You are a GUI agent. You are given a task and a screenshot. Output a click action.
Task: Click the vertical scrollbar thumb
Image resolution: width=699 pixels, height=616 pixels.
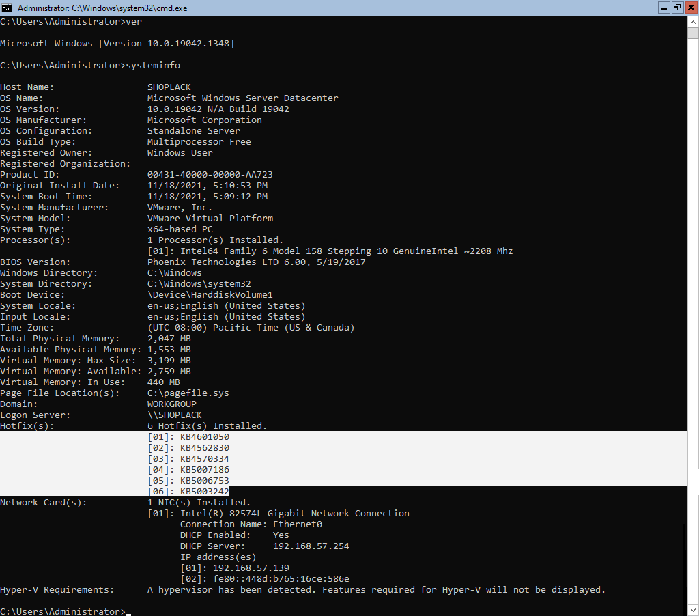coord(693,33)
